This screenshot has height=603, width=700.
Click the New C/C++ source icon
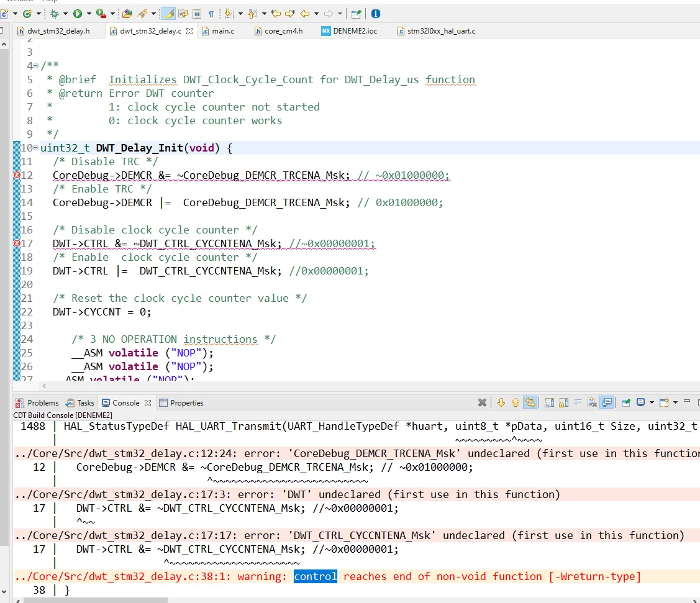pos(4,14)
